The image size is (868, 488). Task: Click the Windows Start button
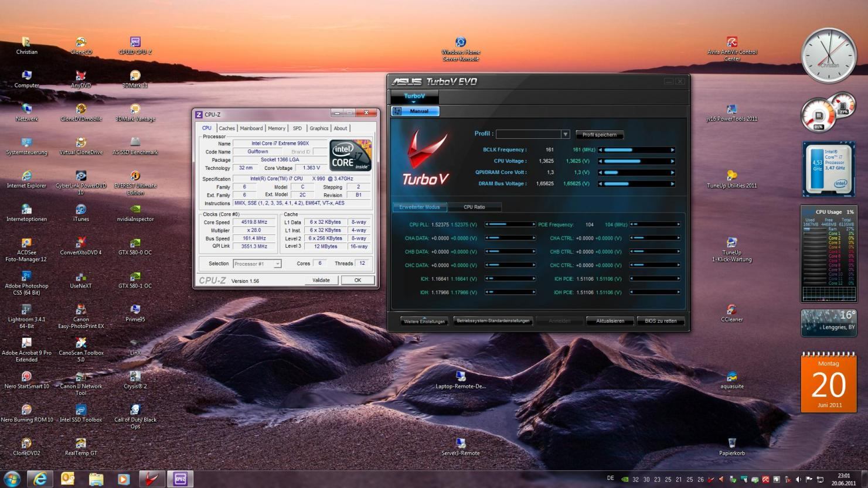(x=12, y=479)
